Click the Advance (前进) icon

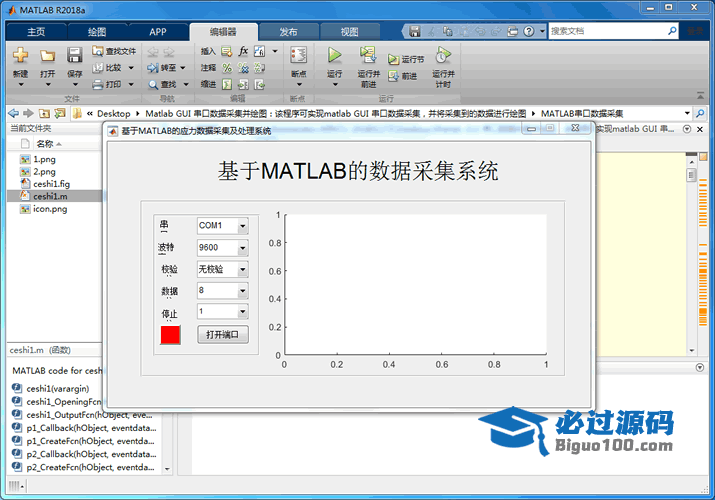click(393, 76)
